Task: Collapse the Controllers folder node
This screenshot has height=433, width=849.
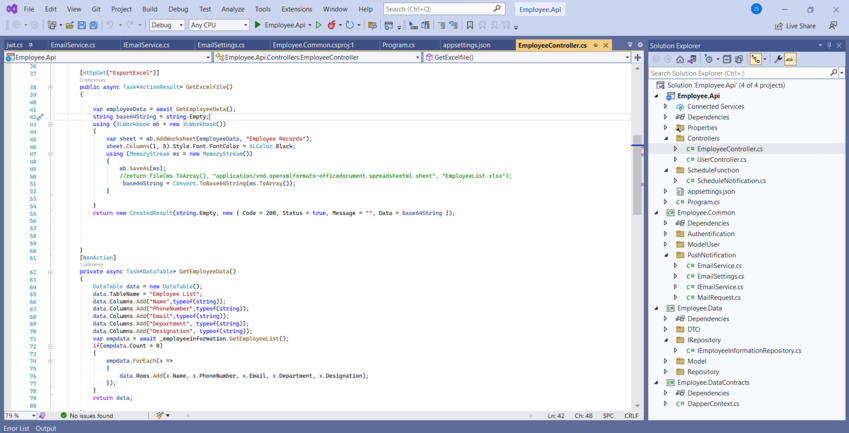Action: pyautogui.click(x=666, y=139)
